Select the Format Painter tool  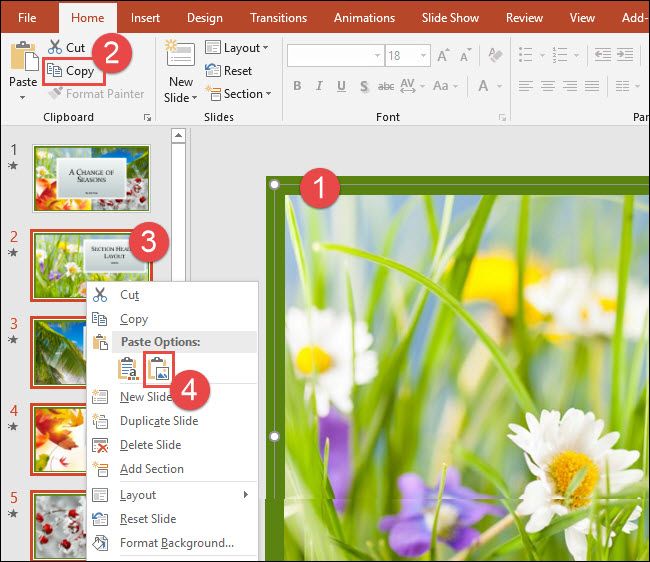point(96,94)
